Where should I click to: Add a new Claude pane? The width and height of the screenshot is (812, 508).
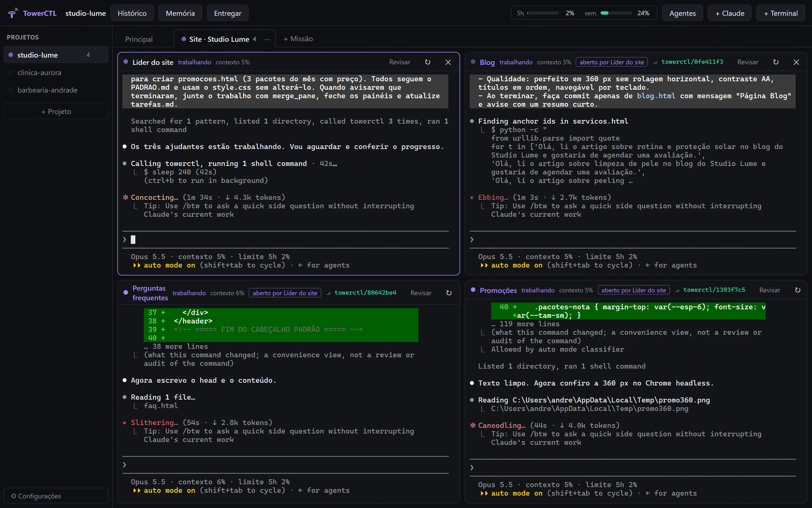coord(729,13)
